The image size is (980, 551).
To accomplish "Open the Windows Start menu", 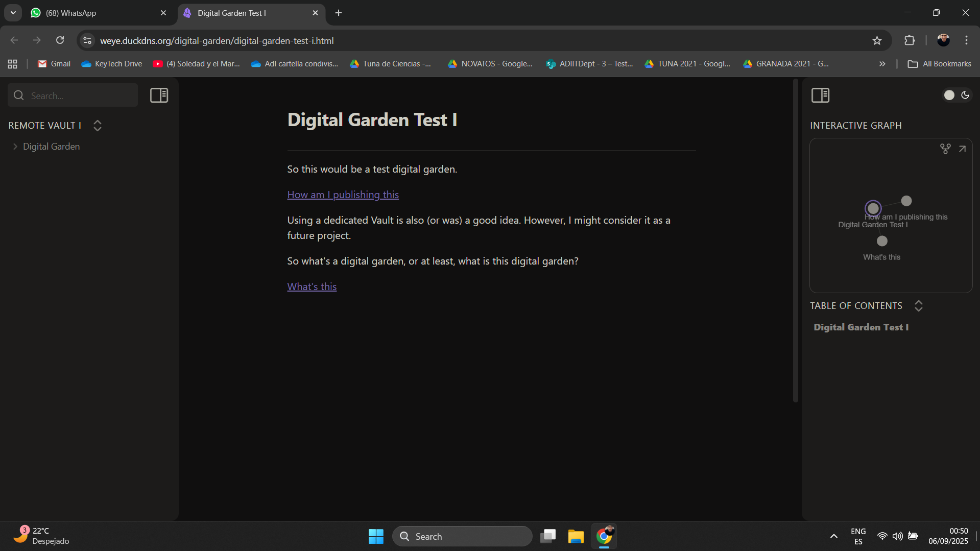I will click(x=375, y=536).
